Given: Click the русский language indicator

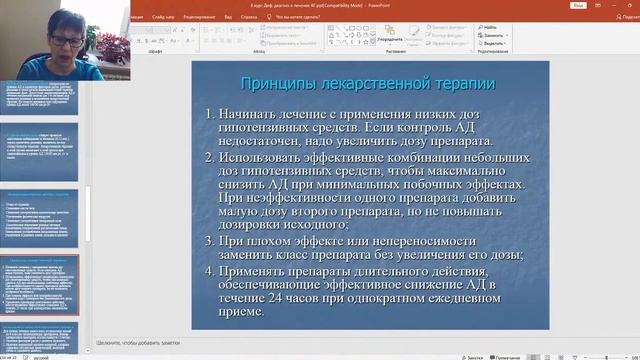Looking at the screenshot, I should click(40, 358).
